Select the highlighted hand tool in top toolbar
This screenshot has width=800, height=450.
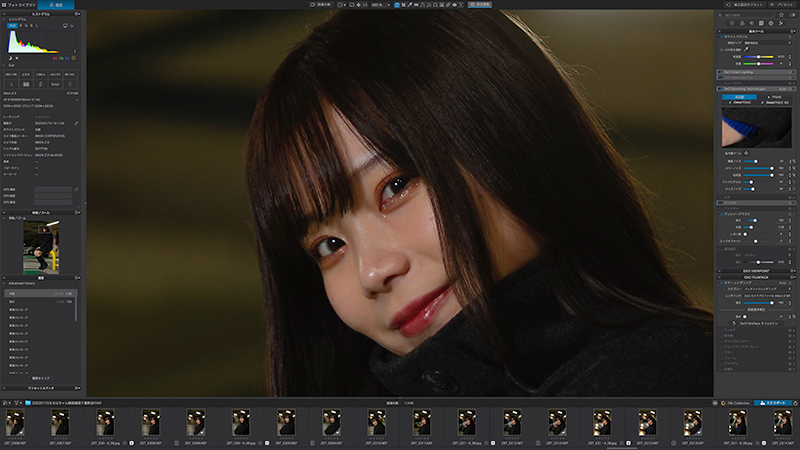pos(397,5)
